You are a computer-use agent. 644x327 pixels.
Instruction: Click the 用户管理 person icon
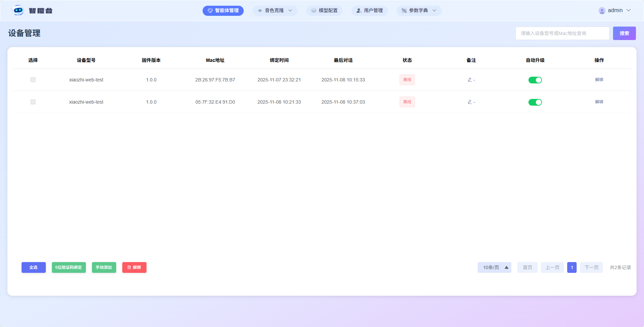coord(359,11)
